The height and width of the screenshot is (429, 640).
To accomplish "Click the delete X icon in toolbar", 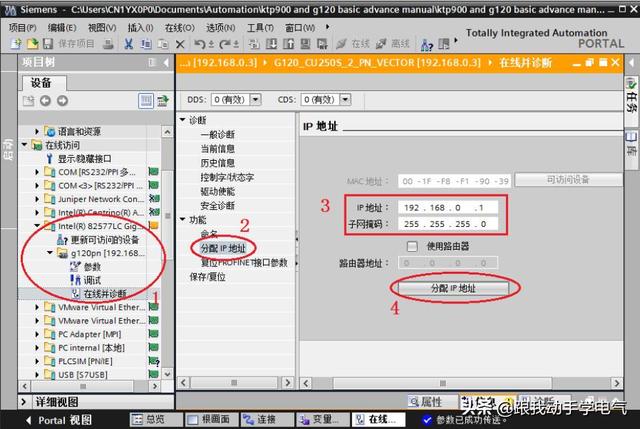I will point(180,44).
